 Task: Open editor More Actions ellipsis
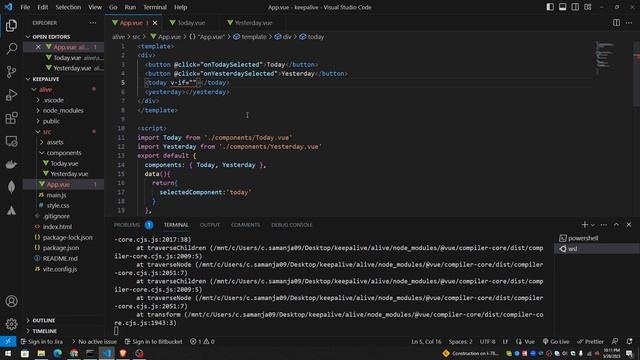(x=629, y=23)
